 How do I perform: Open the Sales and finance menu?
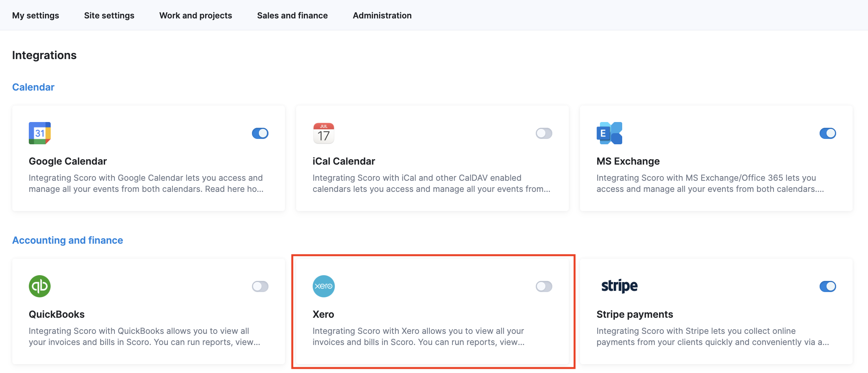point(292,15)
